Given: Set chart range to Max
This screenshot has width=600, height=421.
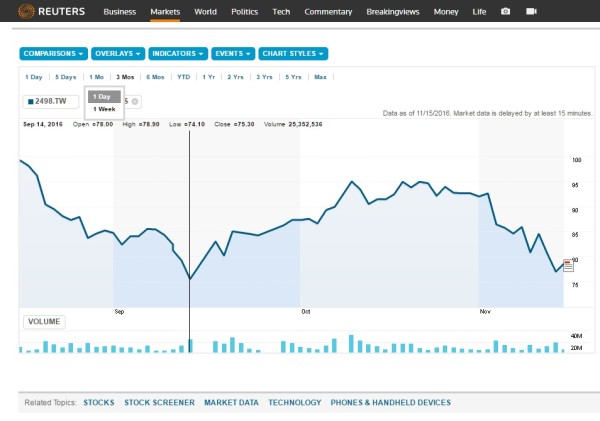Looking at the screenshot, I should coord(320,77).
